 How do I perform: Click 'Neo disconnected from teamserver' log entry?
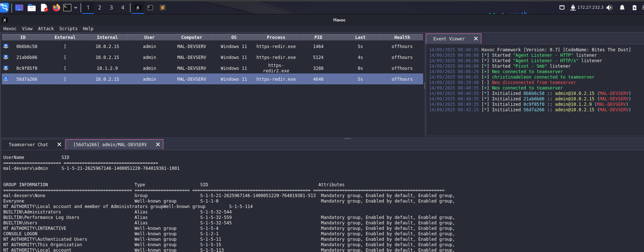pos(534,83)
